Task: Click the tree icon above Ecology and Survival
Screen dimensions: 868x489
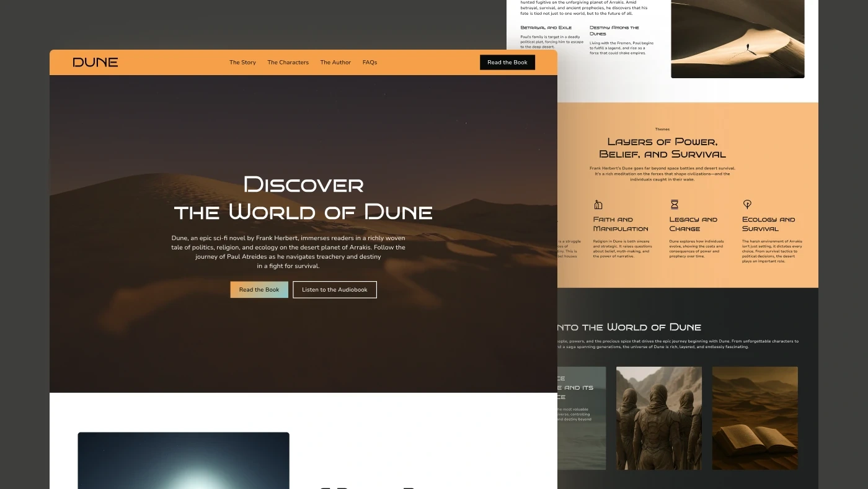Action: (747, 204)
